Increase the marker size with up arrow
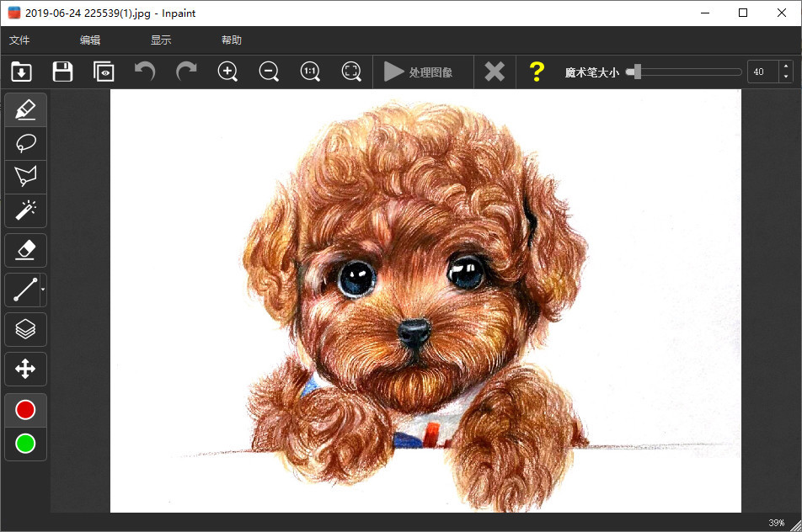 coord(786,66)
